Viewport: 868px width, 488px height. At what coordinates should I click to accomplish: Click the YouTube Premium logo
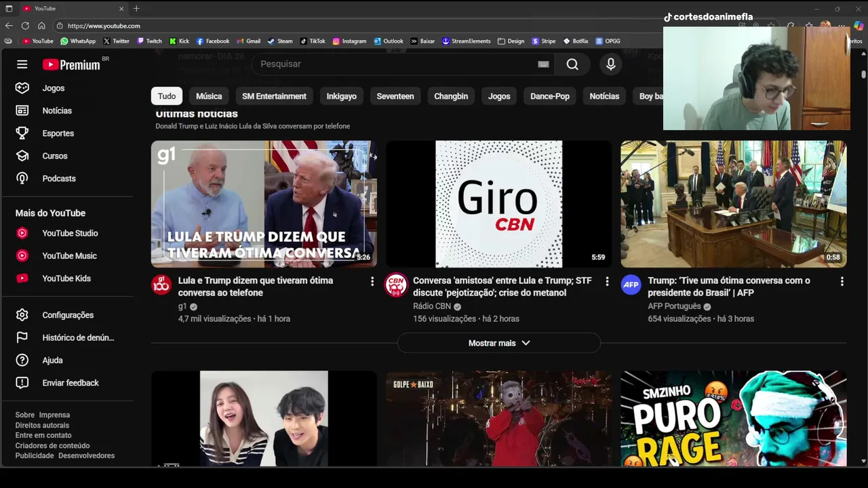[x=71, y=64]
